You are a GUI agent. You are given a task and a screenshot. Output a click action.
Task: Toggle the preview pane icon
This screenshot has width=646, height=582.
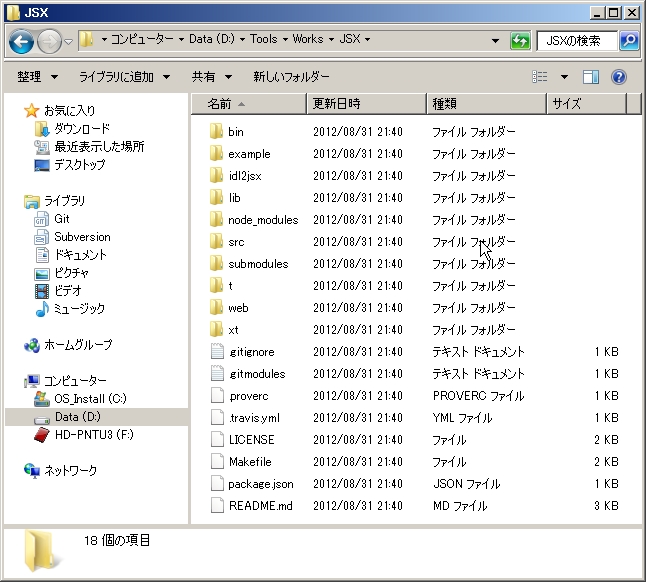[591, 77]
